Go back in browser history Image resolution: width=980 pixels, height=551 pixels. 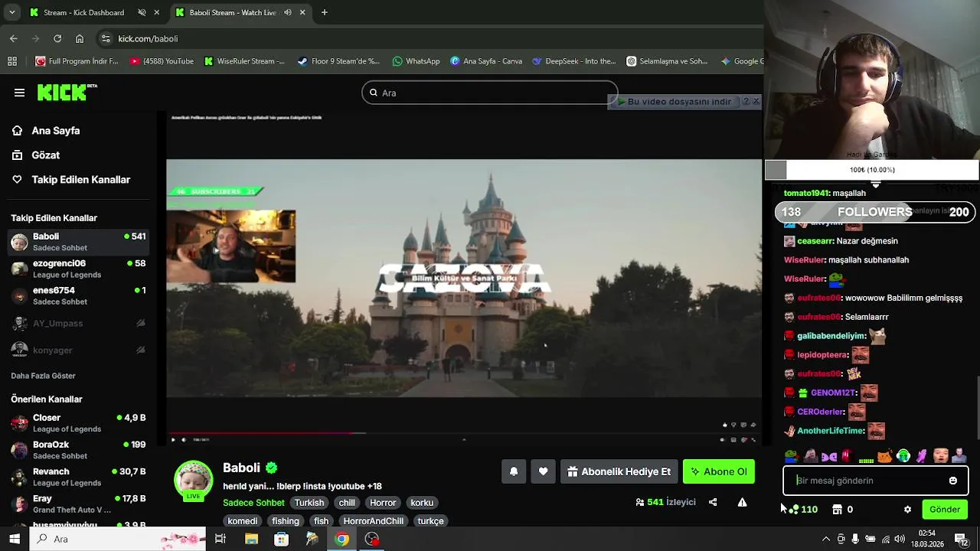point(14,38)
